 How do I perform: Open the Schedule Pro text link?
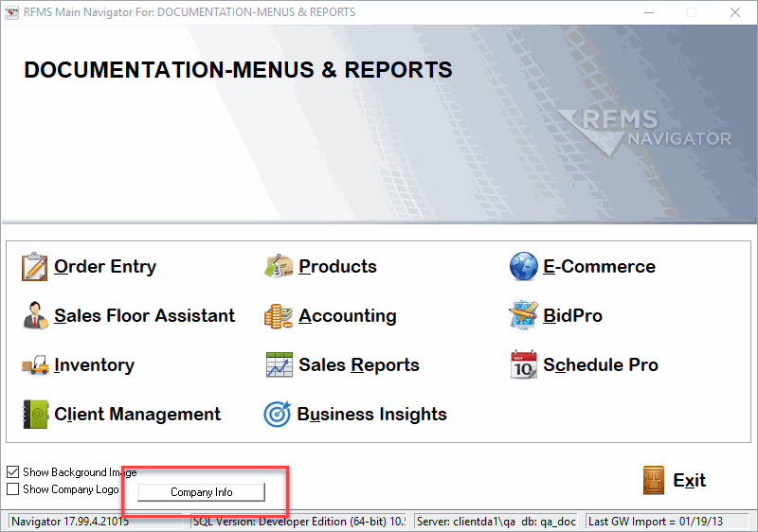click(x=601, y=365)
